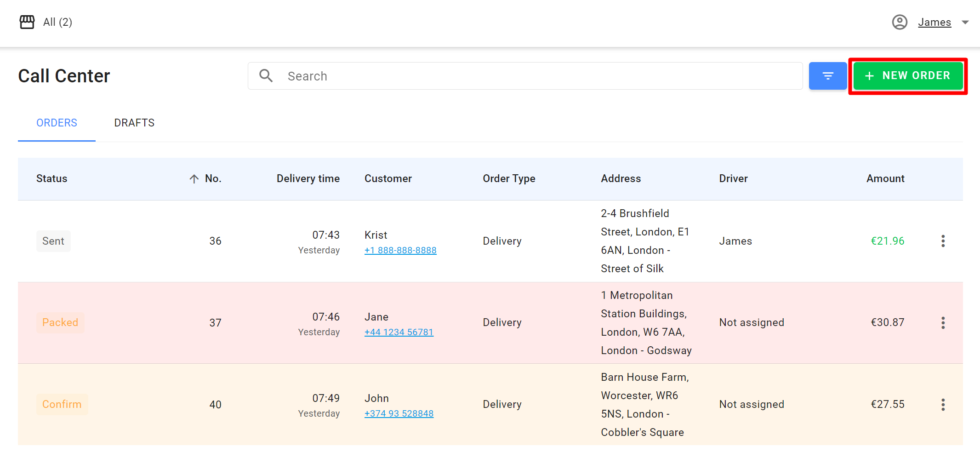Image resolution: width=980 pixels, height=464 pixels.
Task: Click driver James in order 36
Action: 735,241
